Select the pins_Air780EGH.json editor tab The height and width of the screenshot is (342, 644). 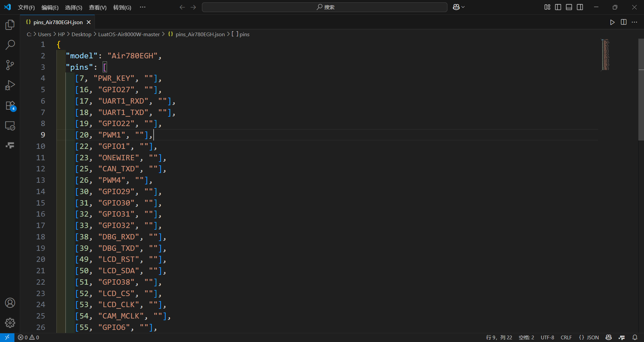(58, 22)
